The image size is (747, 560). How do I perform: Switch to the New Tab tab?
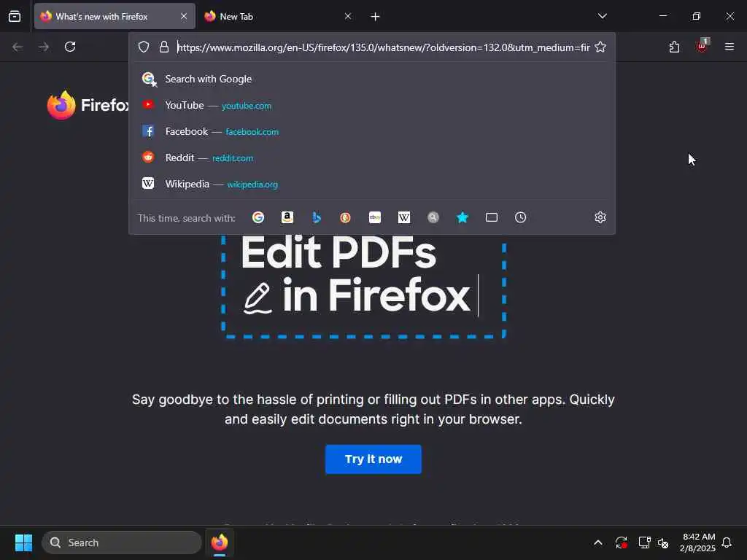pos(278,16)
